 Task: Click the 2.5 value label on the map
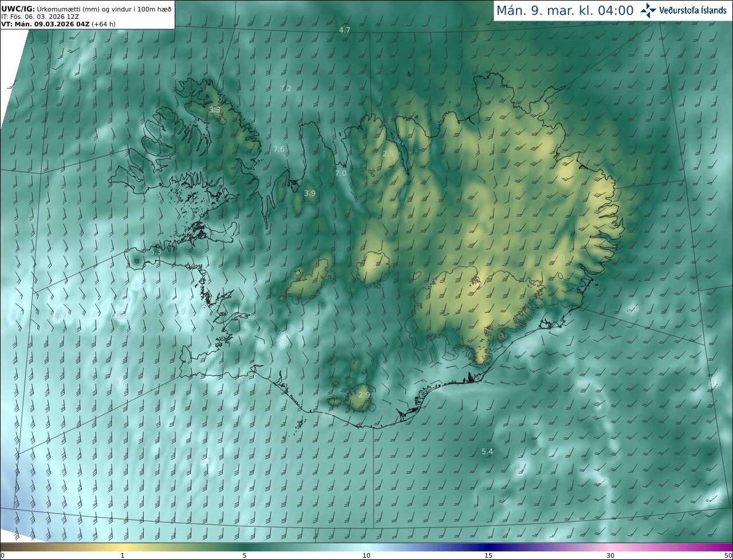tap(388, 153)
